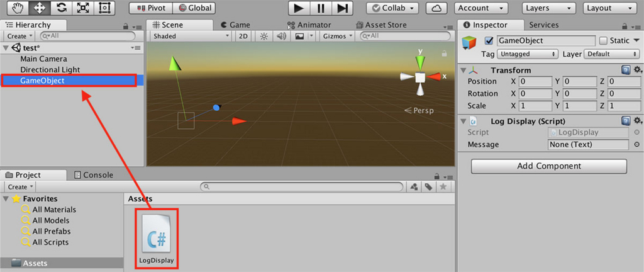Image resolution: width=644 pixels, height=272 pixels.
Task: Filter Project by label tag icon
Action: (x=428, y=187)
